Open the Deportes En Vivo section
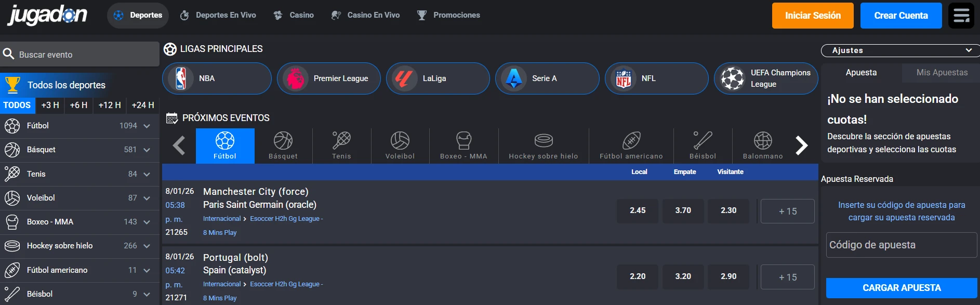Viewport: 980px width, 305px height. [x=218, y=15]
